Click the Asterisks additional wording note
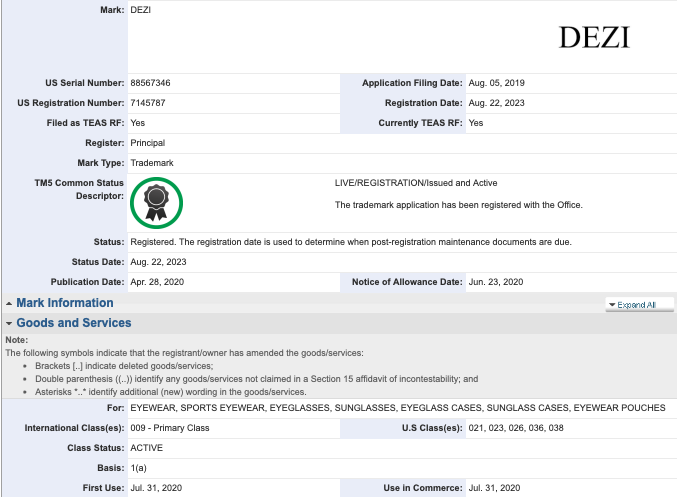 point(171,392)
